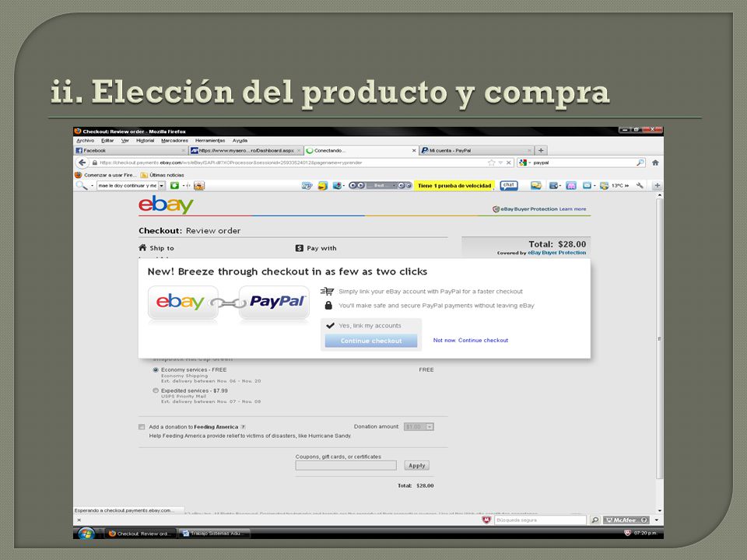Image resolution: width=747 pixels, height=560 pixels.
Task: Select Economy services FREE radio button
Action: (x=156, y=370)
